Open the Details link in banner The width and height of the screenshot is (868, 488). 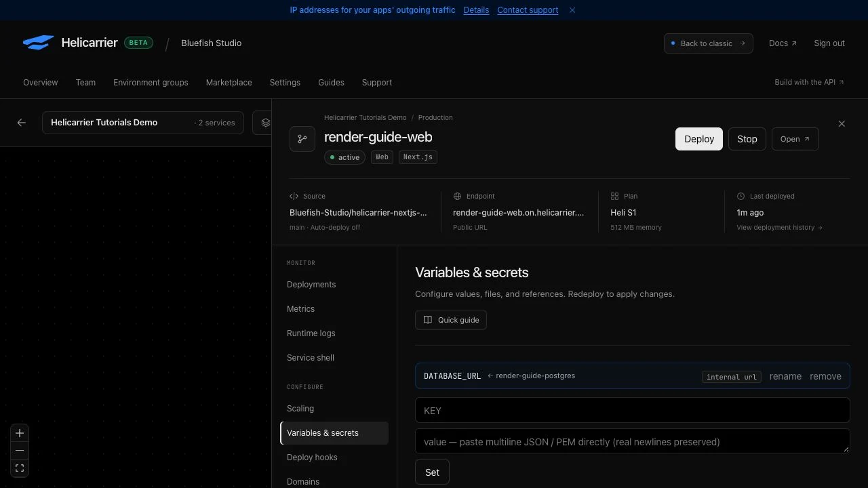pos(476,10)
